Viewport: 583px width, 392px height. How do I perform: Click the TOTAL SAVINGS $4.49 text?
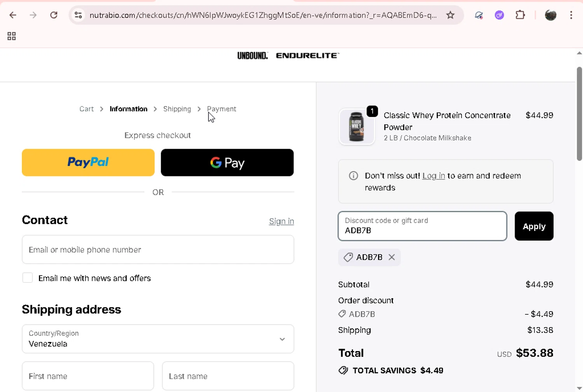[398, 370]
